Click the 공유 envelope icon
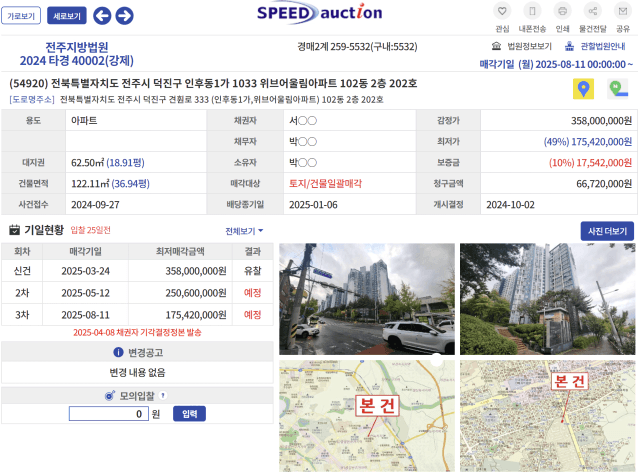Image resolution: width=640 pixels, height=473 pixels. click(x=623, y=11)
